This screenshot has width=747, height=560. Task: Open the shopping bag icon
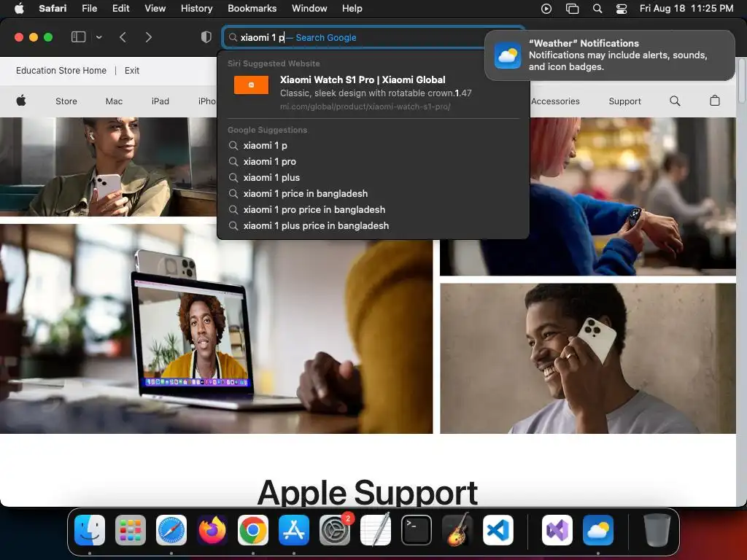(715, 101)
